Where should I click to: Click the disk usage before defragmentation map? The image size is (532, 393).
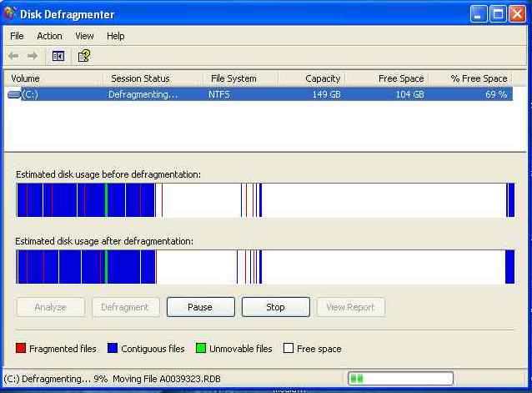tap(265, 200)
